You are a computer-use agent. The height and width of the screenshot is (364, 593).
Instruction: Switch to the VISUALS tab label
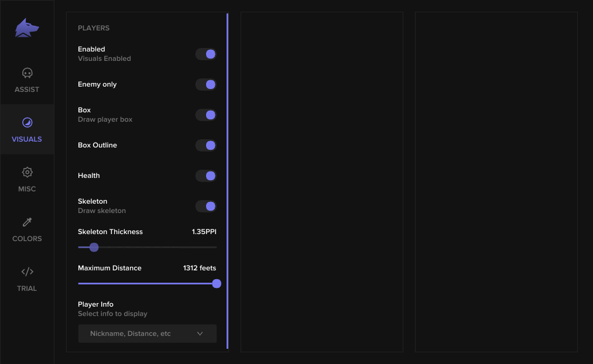[27, 139]
